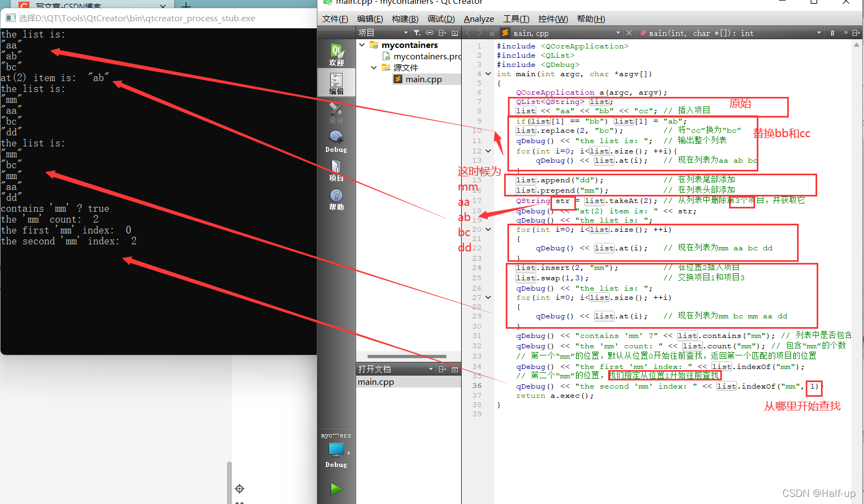Click the filter tree icon in Projects panel

(x=417, y=33)
